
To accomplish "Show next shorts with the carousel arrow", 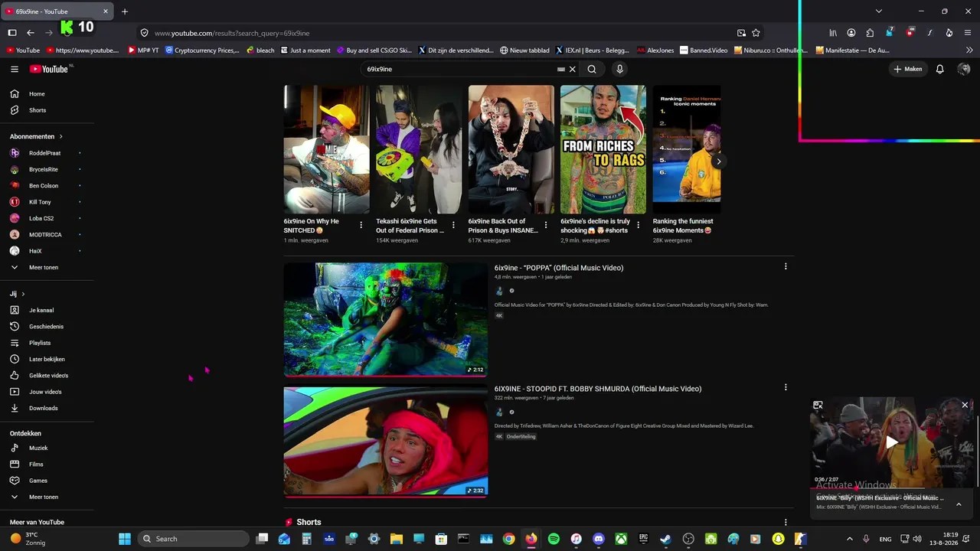I will [x=718, y=161].
